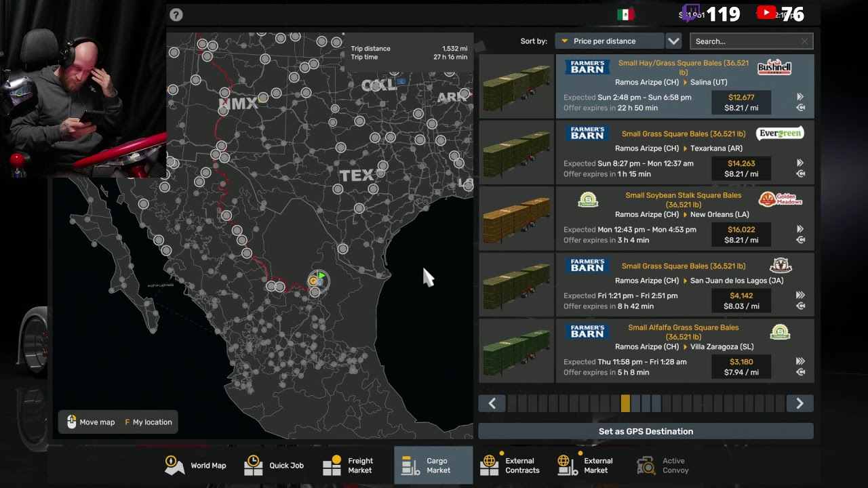Select the $14,263 Texarkana job price
868x488 pixels.
coord(741,163)
